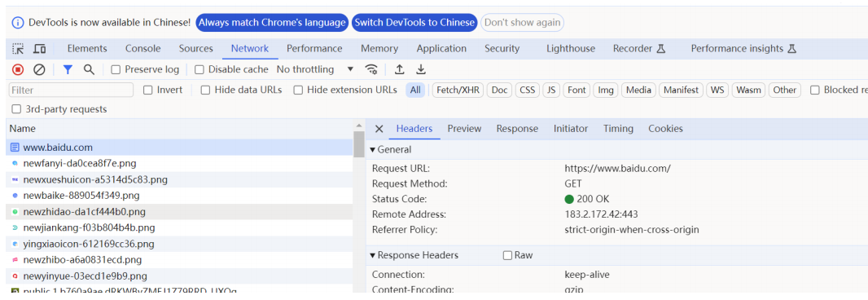Show the request Response tab
The image size is (868, 300).
tap(517, 129)
